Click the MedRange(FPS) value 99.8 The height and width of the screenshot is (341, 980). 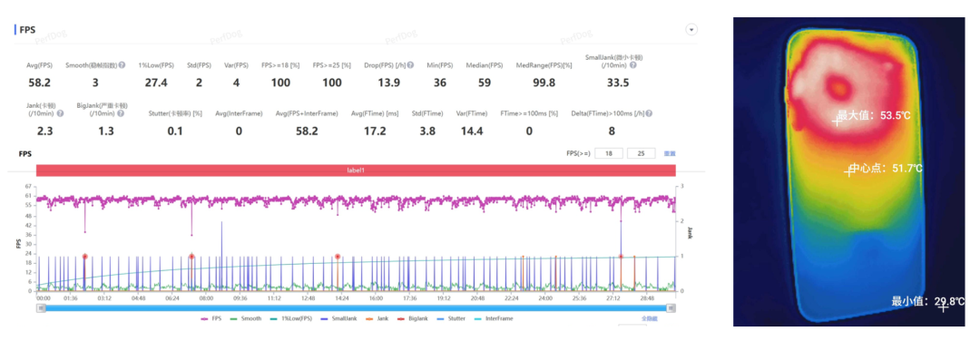pos(544,83)
